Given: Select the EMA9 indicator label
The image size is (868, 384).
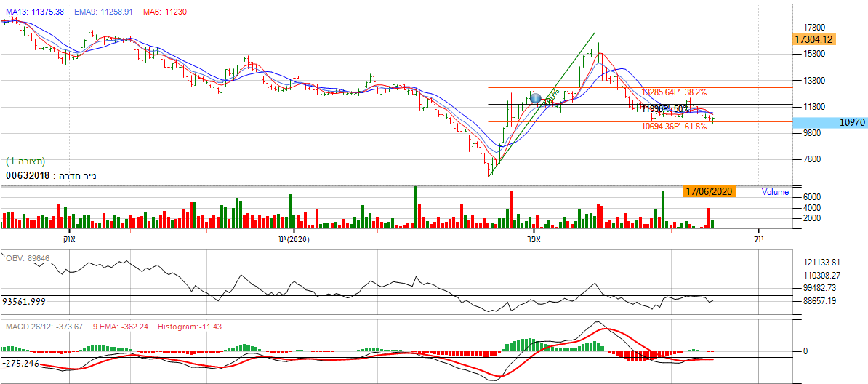Looking at the screenshot, I should point(103,12).
